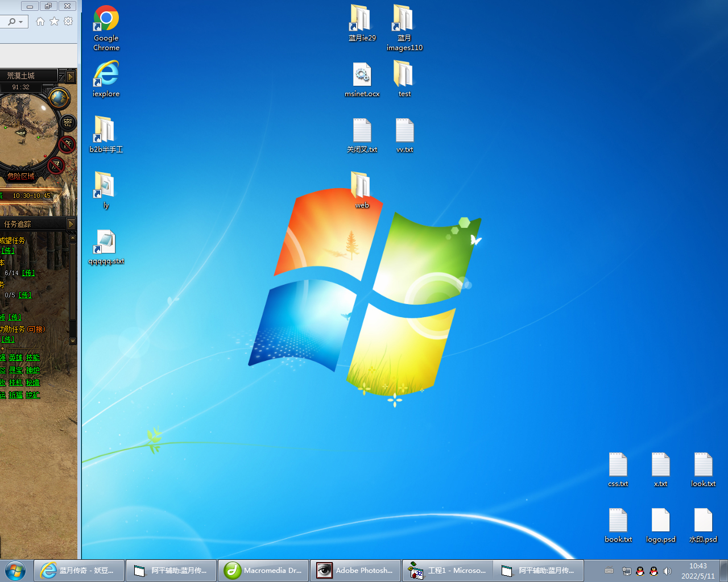Viewport: 728px width, 582px height.
Task: Select the test folder icon
Action: [404, 79]
